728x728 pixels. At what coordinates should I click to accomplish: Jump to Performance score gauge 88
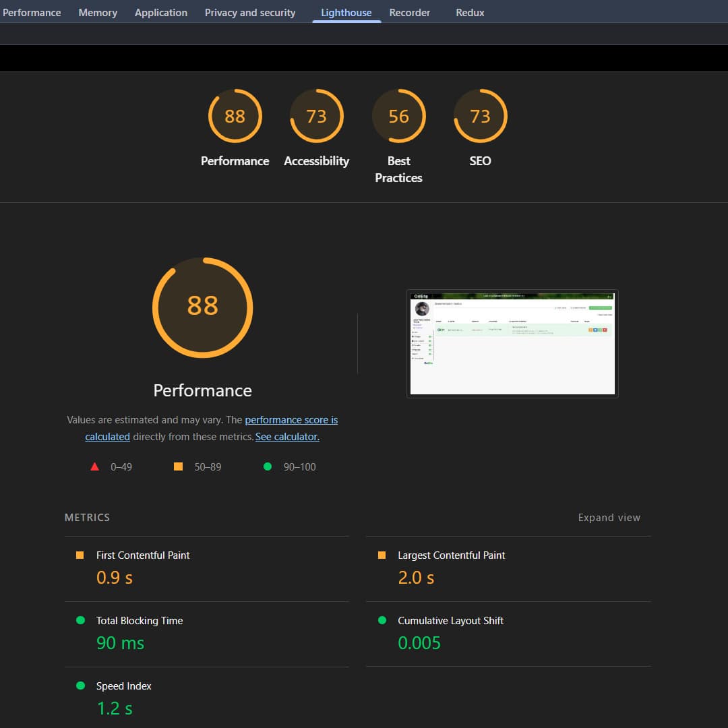pyautogui.click(x=235, y=116)
